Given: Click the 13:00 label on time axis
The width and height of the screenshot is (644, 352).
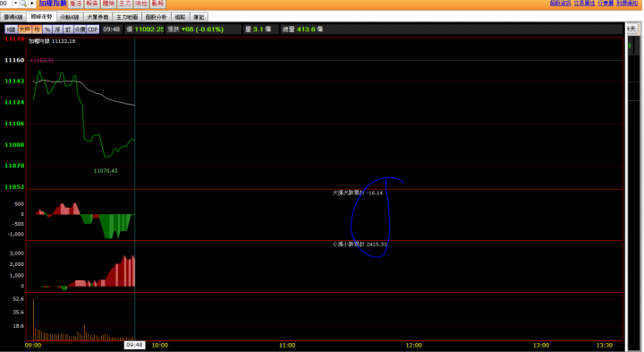Looking at the screenshot, I should tap(541, 346).
